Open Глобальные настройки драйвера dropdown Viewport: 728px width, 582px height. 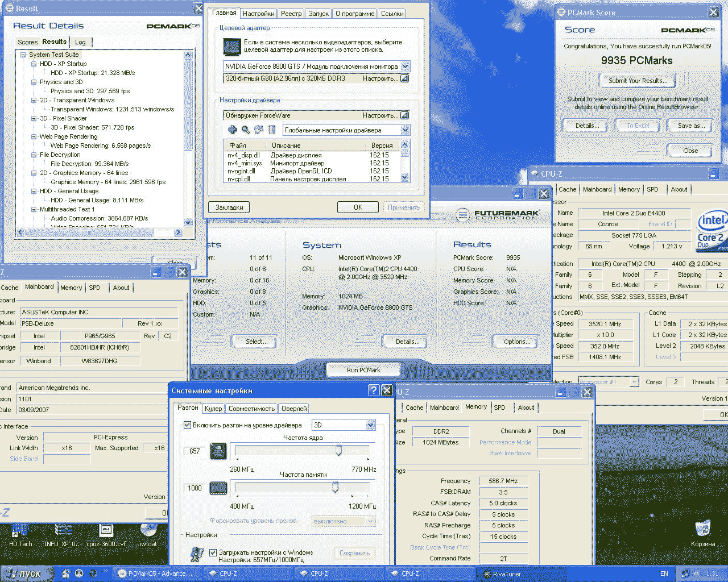click(405, 130)
